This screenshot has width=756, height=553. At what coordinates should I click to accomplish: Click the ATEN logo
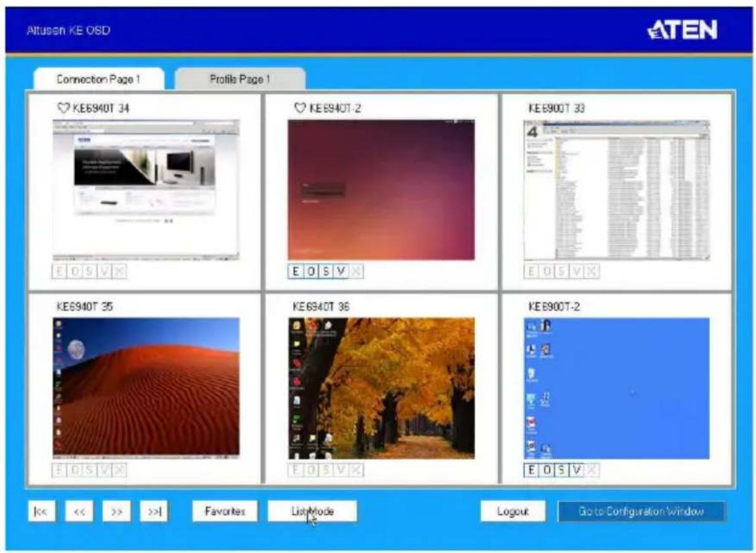tap(682, 30)
